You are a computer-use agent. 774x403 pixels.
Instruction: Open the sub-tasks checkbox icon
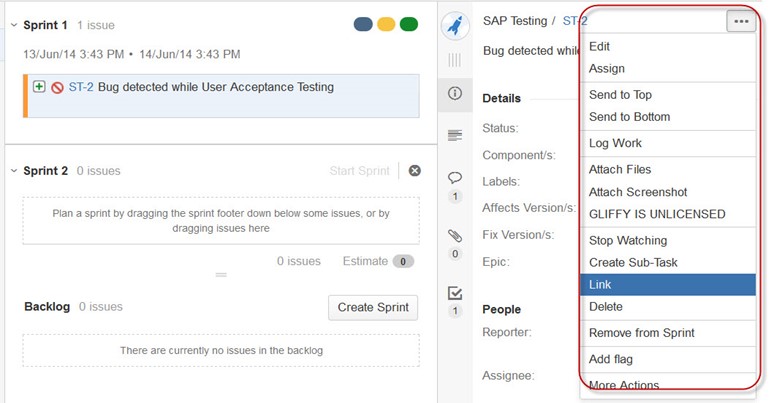point(455,293)
